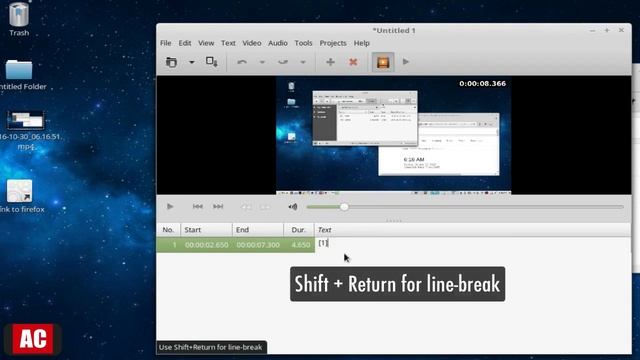Select the duration 4.650 cell

click(300, 245)
